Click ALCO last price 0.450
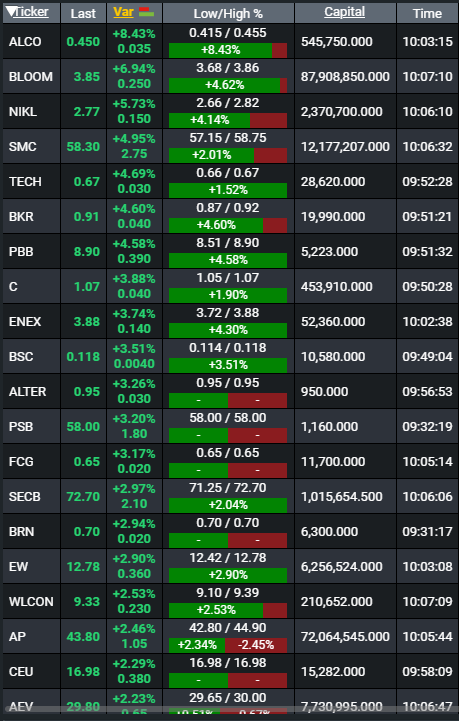 [83, 41]
